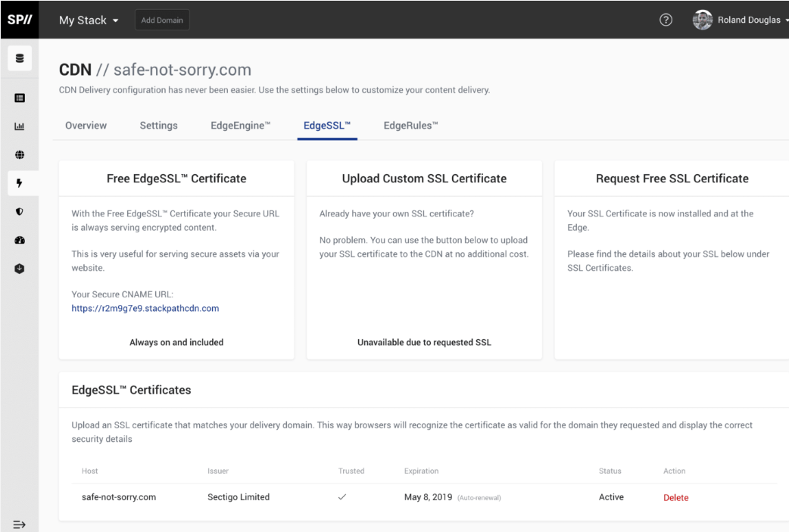
Task: Open the bar chart analytics sidebar icon
Action: [20, 126]
